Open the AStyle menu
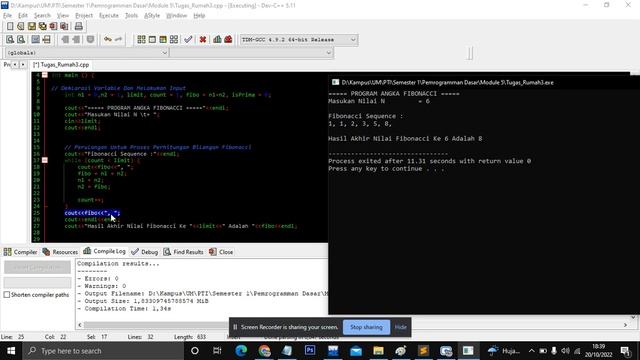The width and height of the screenshot is (640, 360). (152, 16)
